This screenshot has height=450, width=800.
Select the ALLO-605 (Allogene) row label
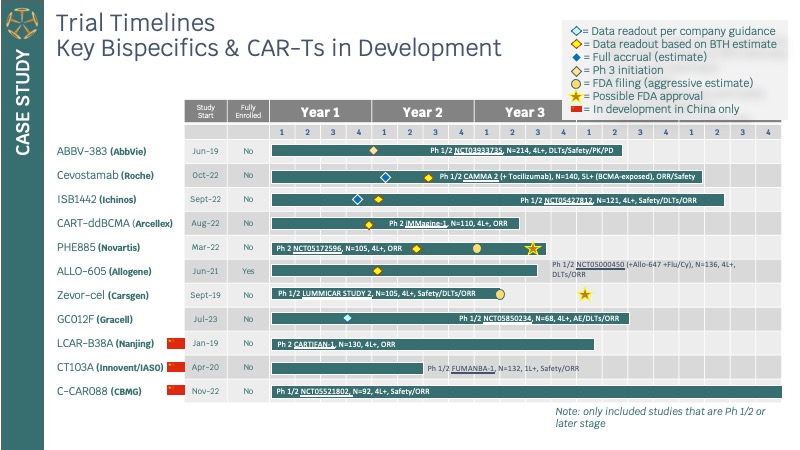(104, 271)
